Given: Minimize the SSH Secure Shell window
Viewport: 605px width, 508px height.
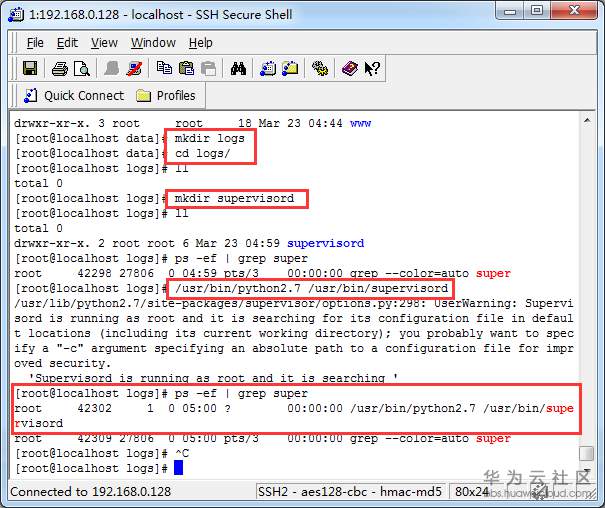Looking at the screenshot, I should [510, 10].
